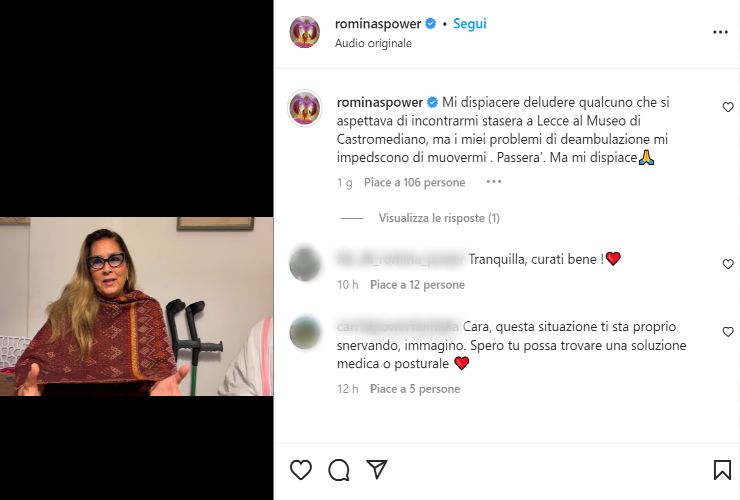740x500 pixels.
Task: Save the post with the bookmark icon
Action: point(721,469)
